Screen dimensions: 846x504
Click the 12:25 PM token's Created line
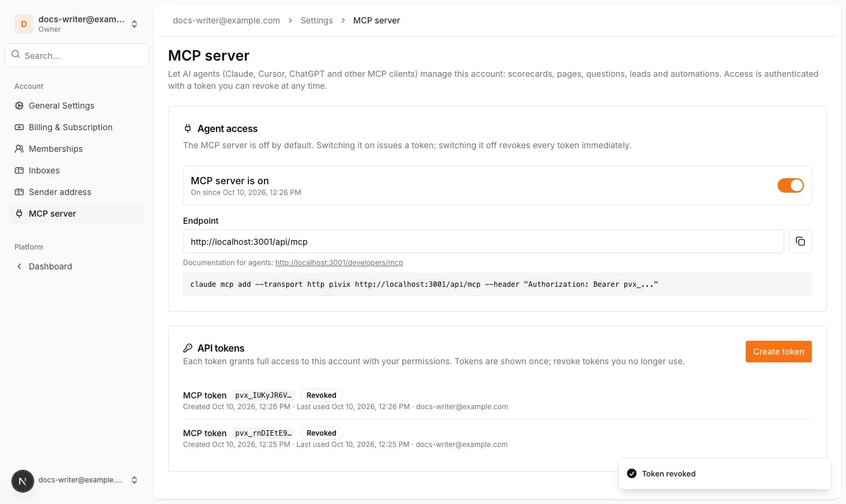pos(345,445)
